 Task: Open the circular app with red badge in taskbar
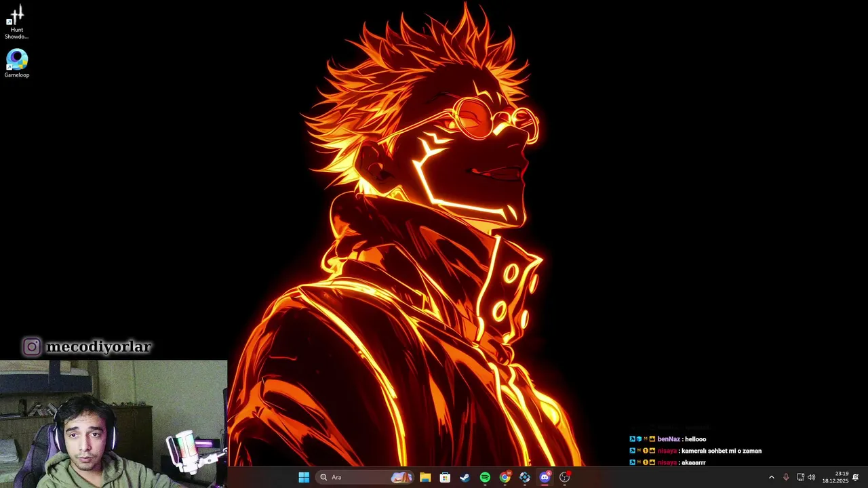coord(565,477)
